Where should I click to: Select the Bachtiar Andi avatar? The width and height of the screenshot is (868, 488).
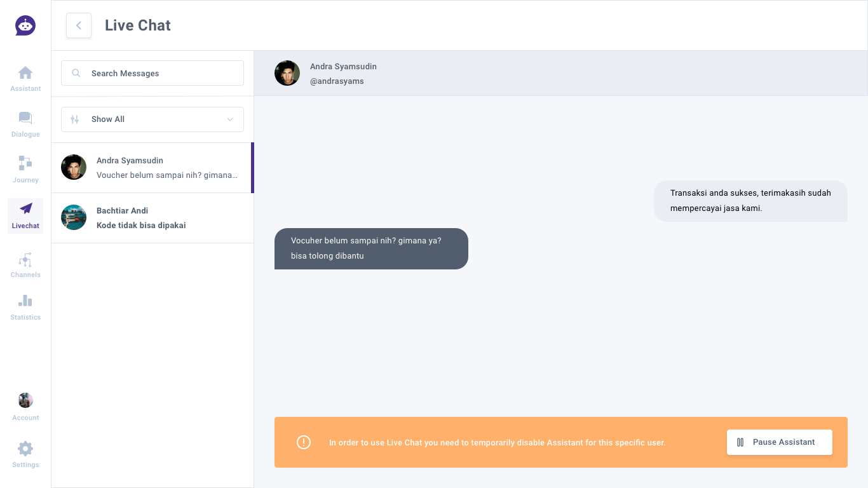[x=74, y=217]
